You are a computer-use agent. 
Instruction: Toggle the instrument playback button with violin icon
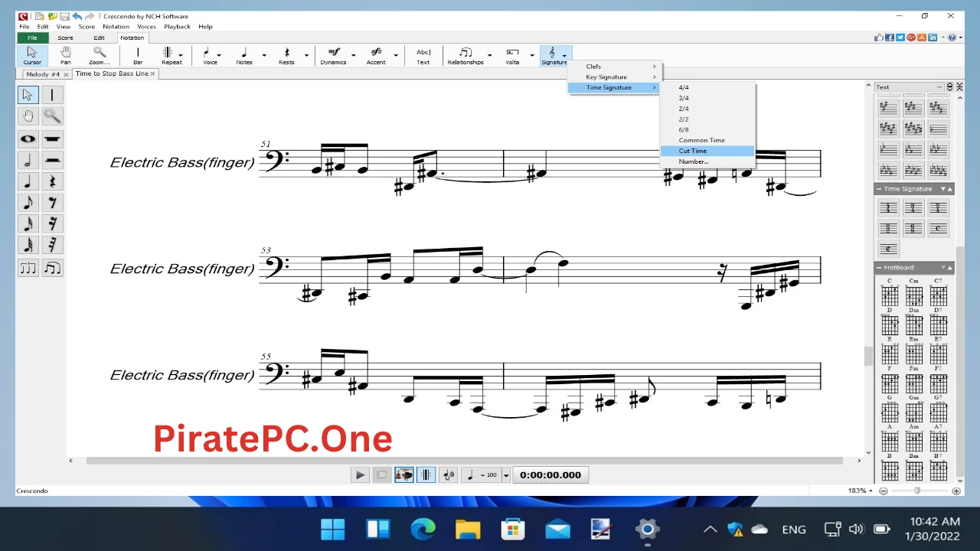click(x=404, y=474)
